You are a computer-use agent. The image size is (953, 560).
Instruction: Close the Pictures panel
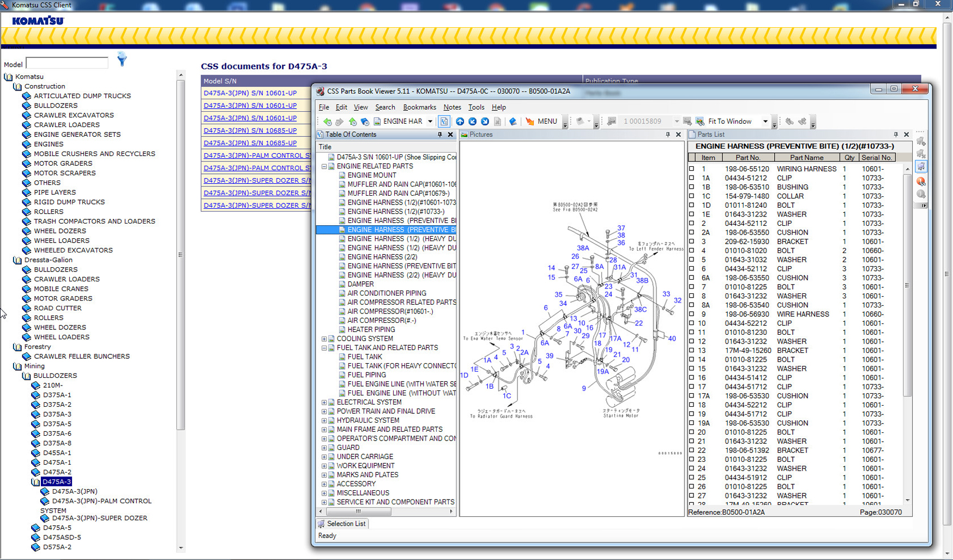(x=678, y=135)
